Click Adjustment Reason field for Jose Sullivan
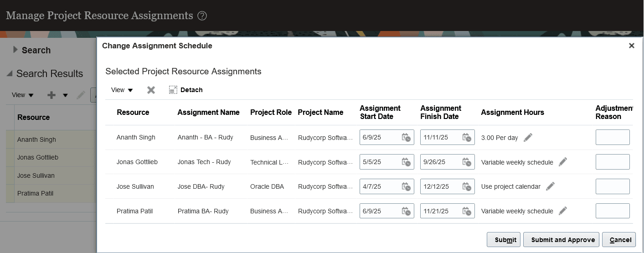This screenshot has width=644, height=253. click(613, 186)
